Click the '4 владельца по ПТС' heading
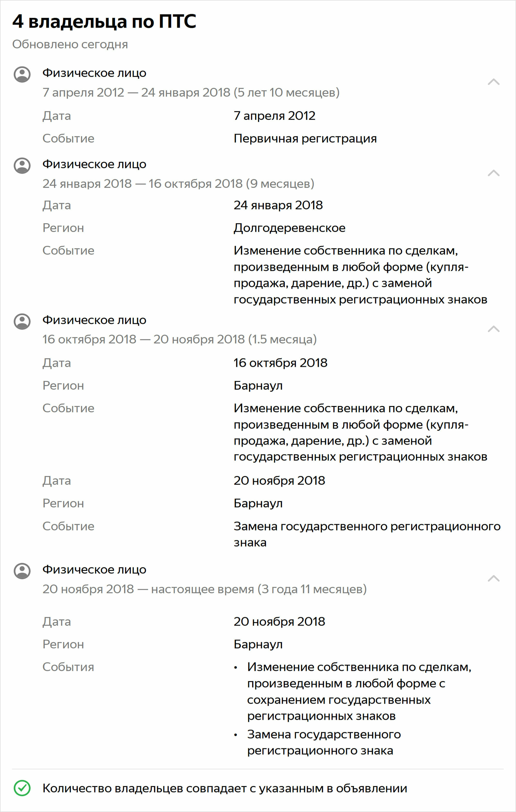This screenshot has width=516, height=812. 104,21
